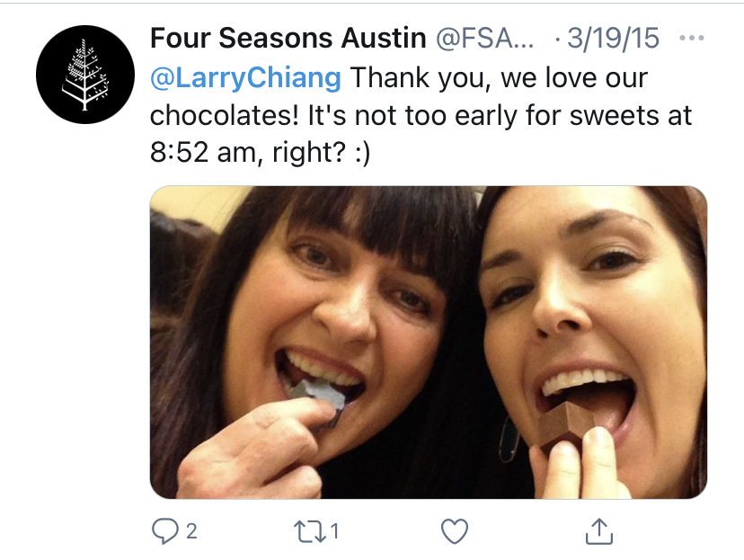Open the Four Seasons Austin profile name
Viewport: 744px width, 560px height.
click(x=288, y=39)
